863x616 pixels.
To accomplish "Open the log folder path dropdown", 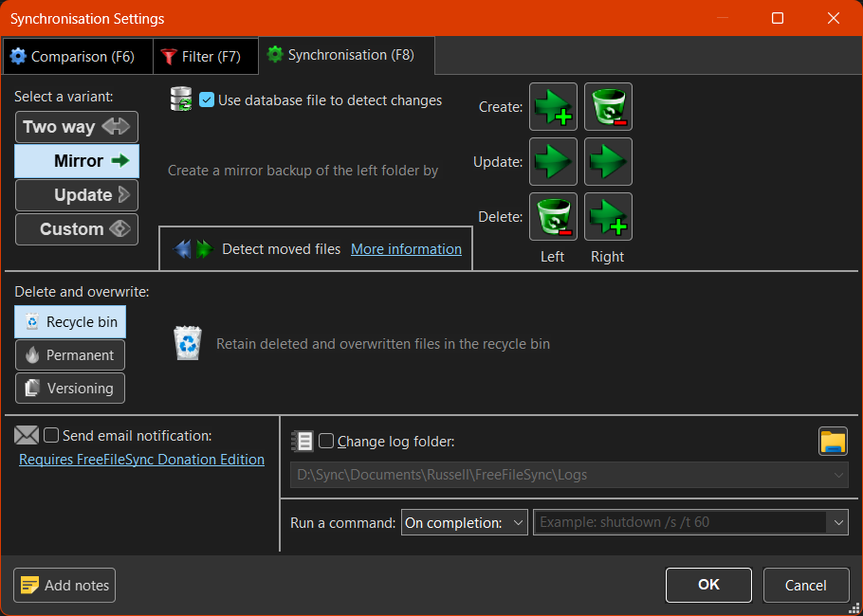I will coord(838,474).
